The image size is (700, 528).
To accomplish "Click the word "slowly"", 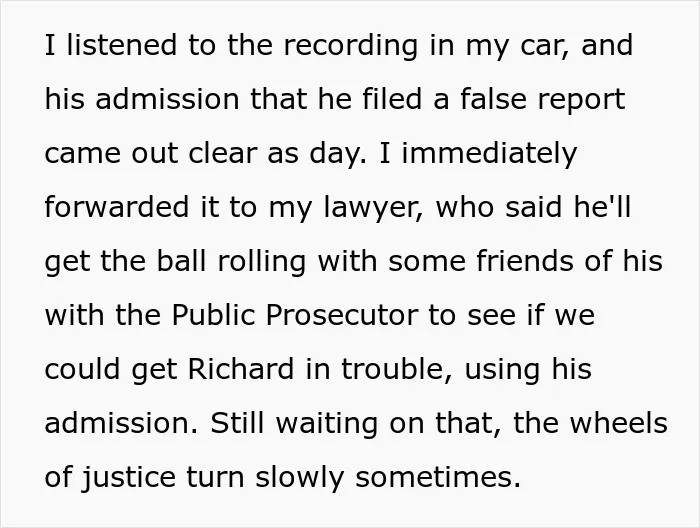I will point(300,479).
